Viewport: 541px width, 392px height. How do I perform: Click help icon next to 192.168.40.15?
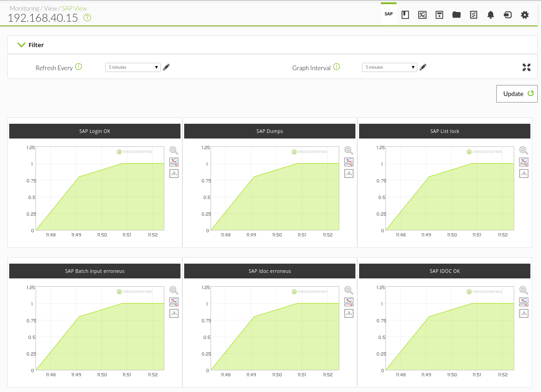[87, 18]
